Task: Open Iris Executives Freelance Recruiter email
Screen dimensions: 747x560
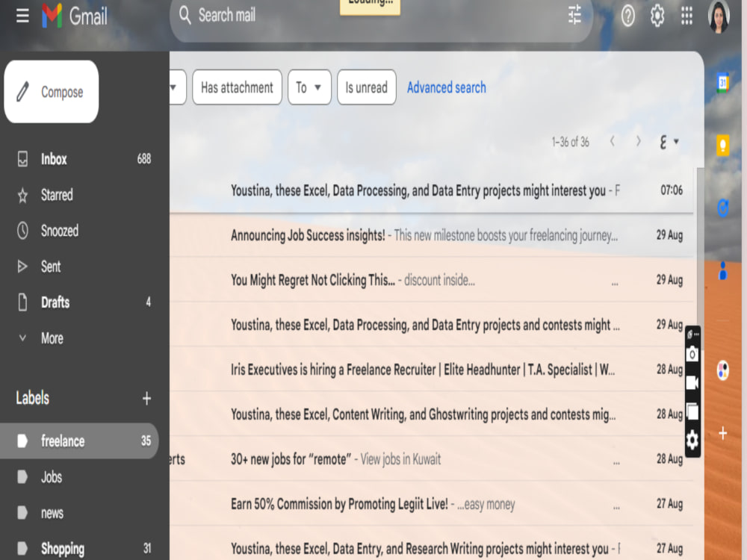Action: 432,370
